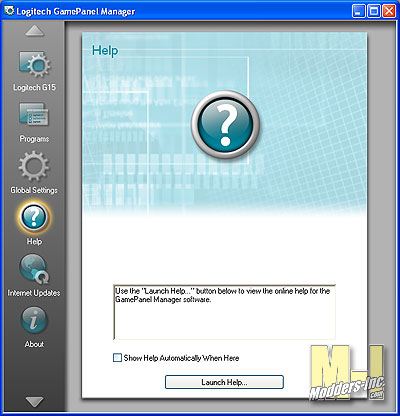
Task: Click the Show Help Automatically label text
Action: (181, 358)
